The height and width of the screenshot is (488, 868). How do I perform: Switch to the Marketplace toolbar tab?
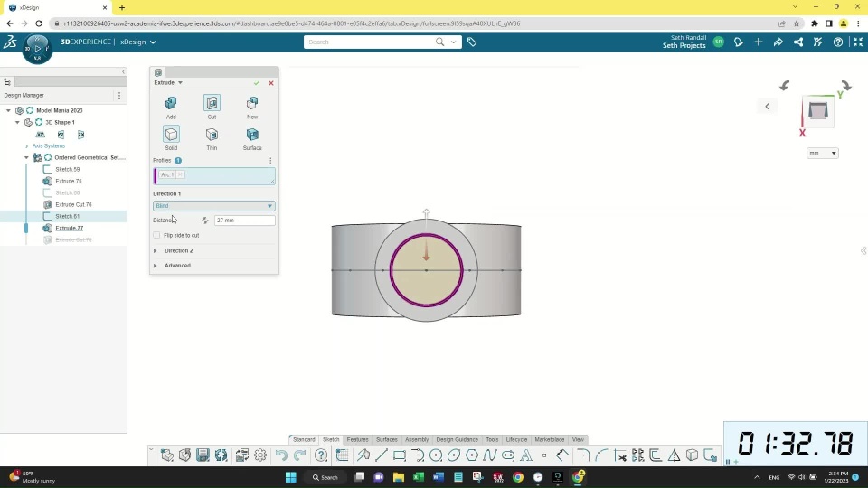pyautogui.click(x=549, y=439)
